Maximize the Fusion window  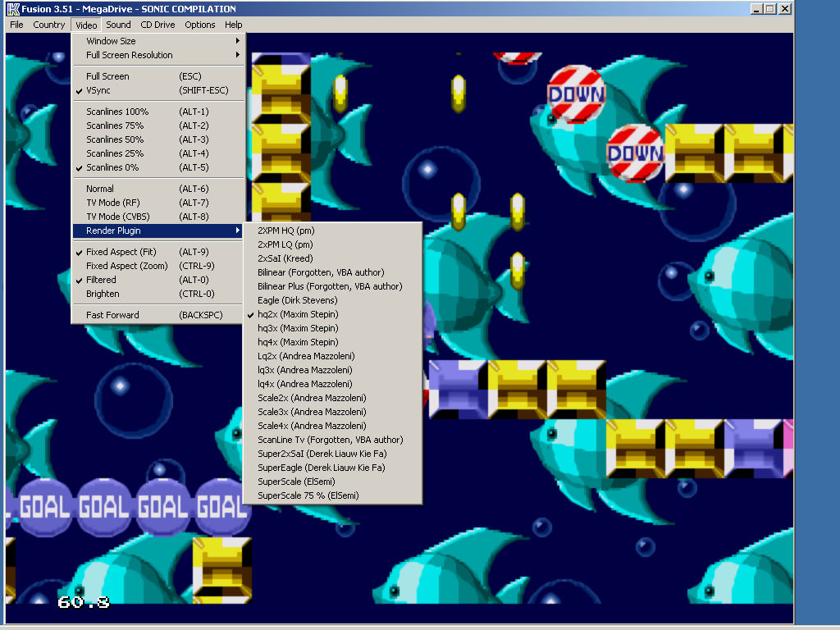(770, 8)
